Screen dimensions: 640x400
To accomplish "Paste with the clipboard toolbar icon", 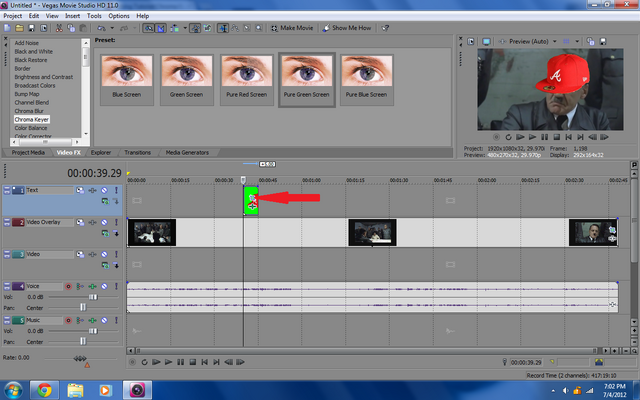I will click(x=83, y=28).
